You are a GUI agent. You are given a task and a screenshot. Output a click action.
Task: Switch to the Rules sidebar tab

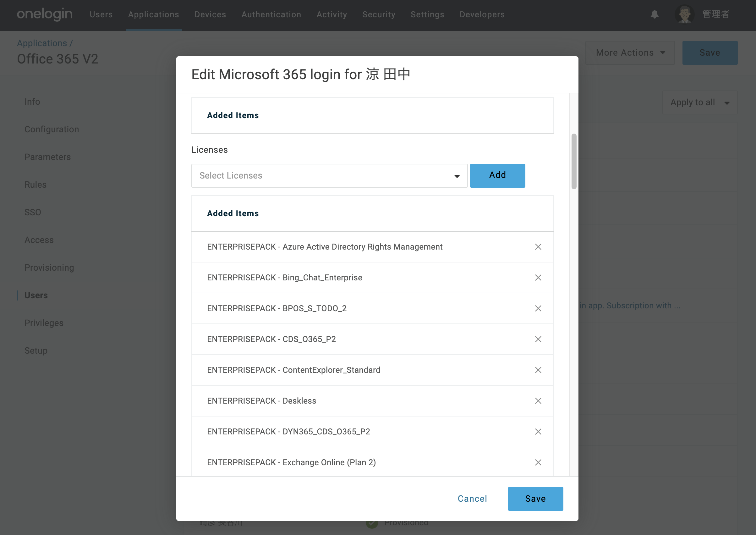click(35, 185)
